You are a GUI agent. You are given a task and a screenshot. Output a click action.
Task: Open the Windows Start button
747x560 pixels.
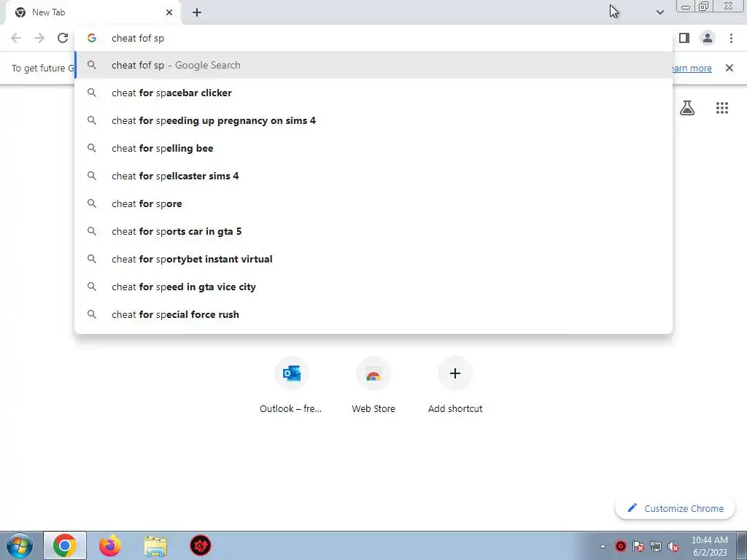[20, 545]
